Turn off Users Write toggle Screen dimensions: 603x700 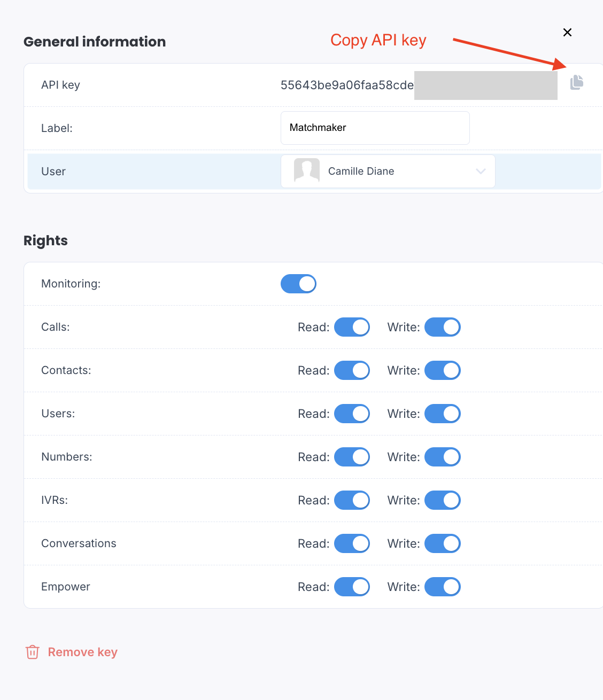pyautogui.click(x=443, y=414)
